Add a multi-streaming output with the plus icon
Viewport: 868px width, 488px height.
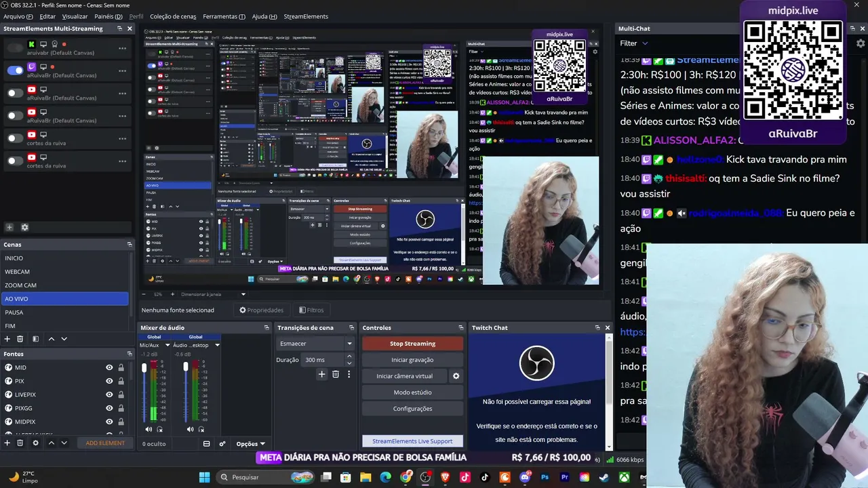click(x=9, y=228)
